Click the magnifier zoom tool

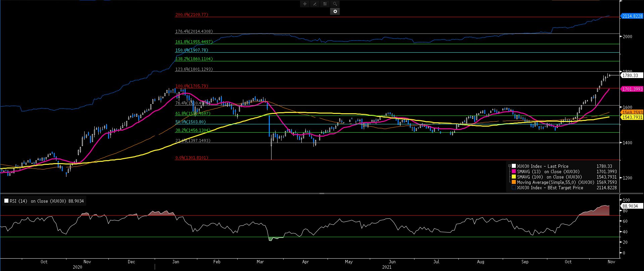tap(335, 4)
